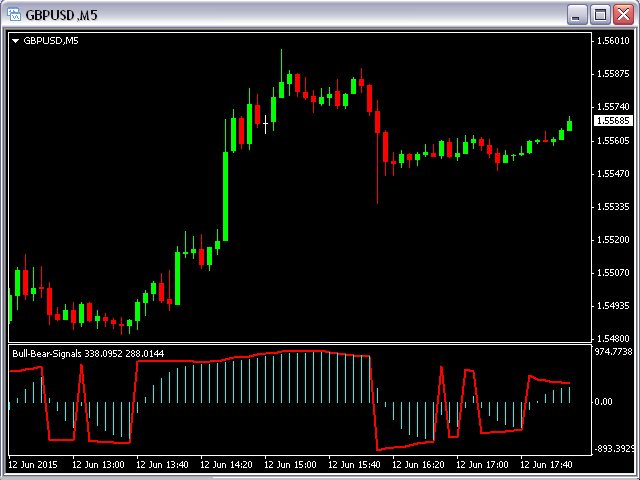640x480 pixels.
Task: Expand the GBPUSD,M5 chart dropdown triangle
Action: (16, 41)
